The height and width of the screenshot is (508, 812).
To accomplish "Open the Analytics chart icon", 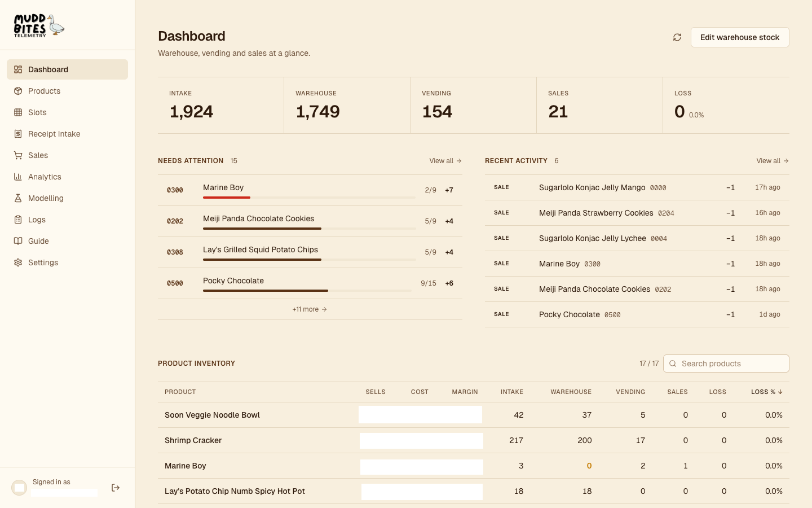I will (x=19, y=177).
